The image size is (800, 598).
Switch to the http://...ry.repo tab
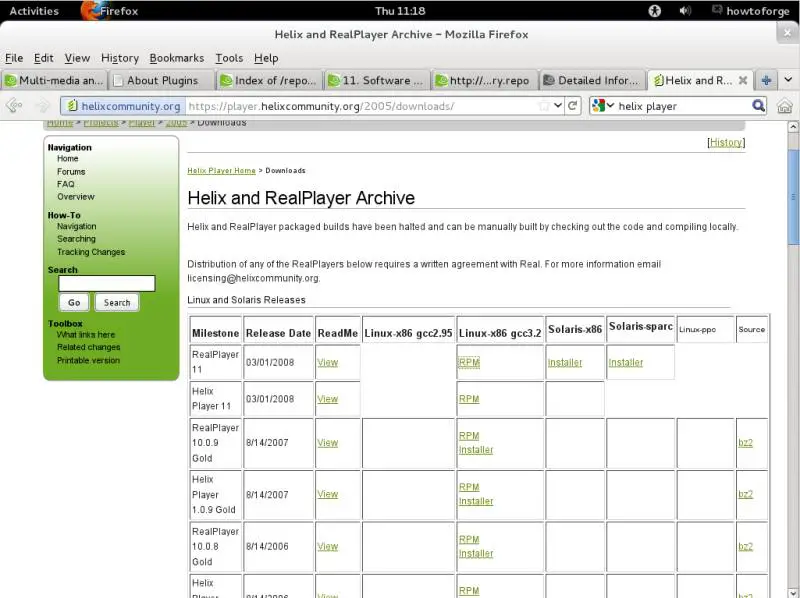point(484,80)
